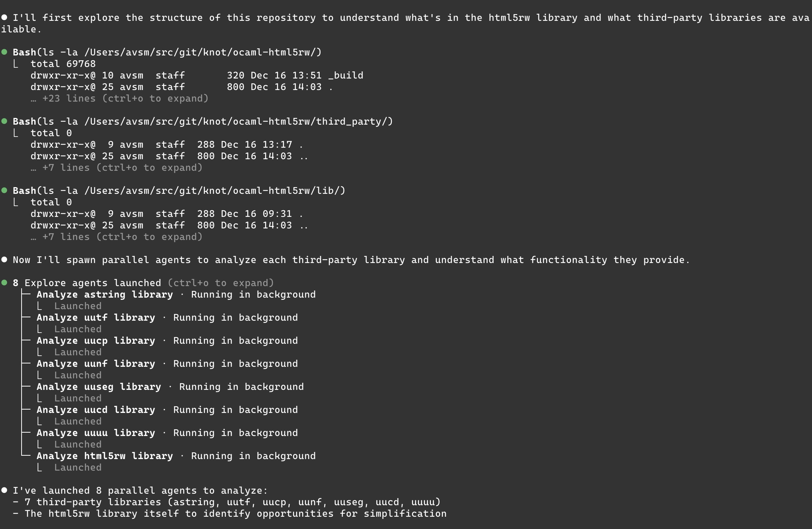The height and width of the screenshot is (529, 812).
Task: Expand the "+23 lines" collapsed output
Action: coord(119,98)
